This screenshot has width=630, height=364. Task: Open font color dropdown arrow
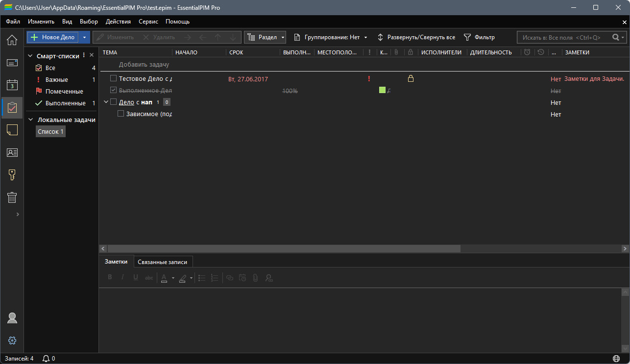pyautogui.click(x=173, y=278)
